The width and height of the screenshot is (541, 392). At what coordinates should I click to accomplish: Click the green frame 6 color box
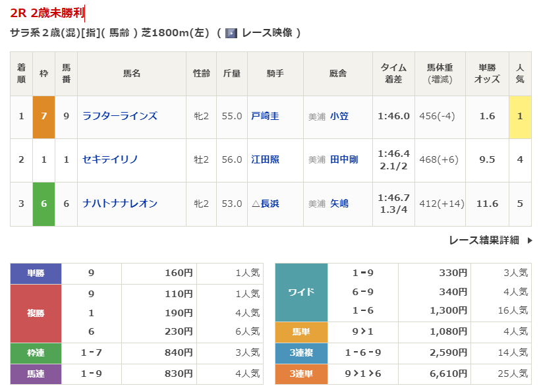(x=43, y=204)
